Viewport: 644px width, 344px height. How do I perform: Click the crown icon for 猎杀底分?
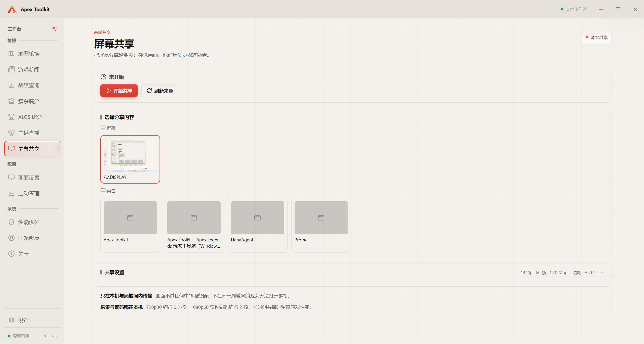pos(11,101)
